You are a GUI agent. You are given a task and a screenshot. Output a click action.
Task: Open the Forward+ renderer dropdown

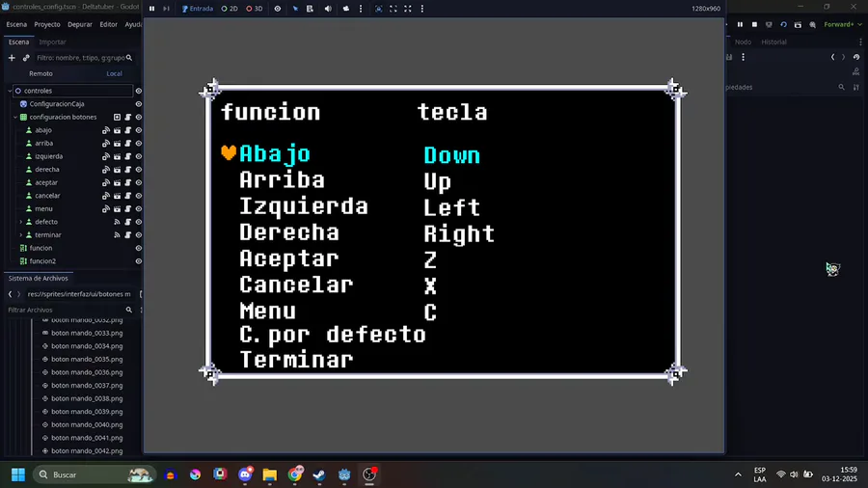coord(843,25)
